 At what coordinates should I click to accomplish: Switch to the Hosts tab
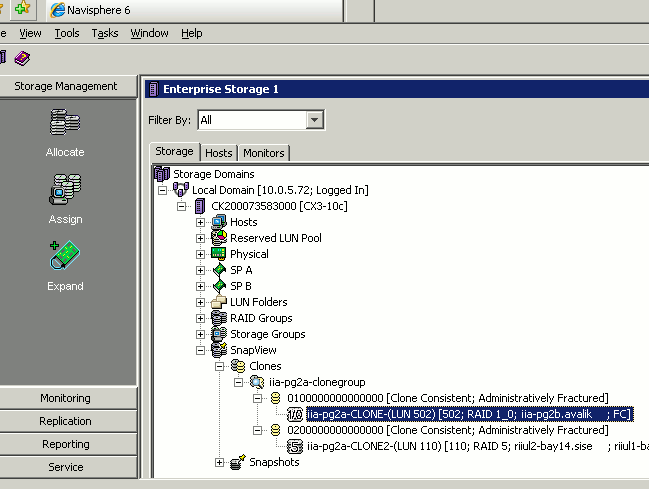pos(219,153)
